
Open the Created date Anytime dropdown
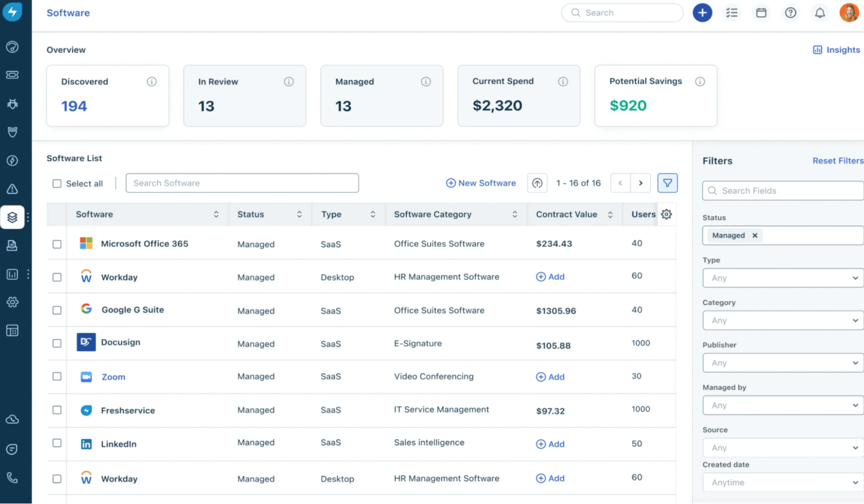point(783,482)
